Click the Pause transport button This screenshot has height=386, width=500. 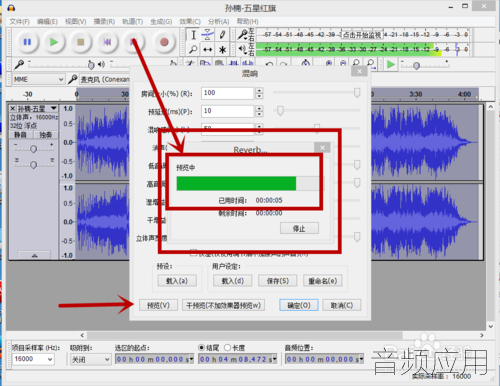pyautogui.click(x=27, y=42)
